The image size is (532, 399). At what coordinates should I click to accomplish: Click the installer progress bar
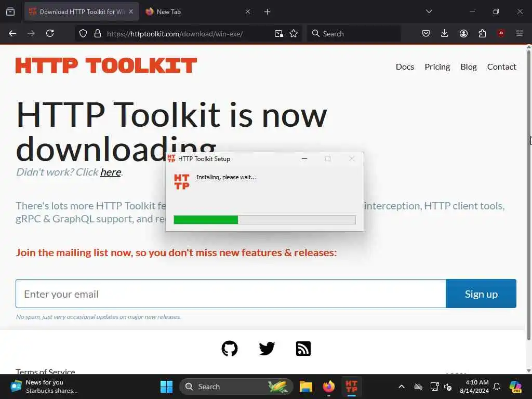click(264, 220)
